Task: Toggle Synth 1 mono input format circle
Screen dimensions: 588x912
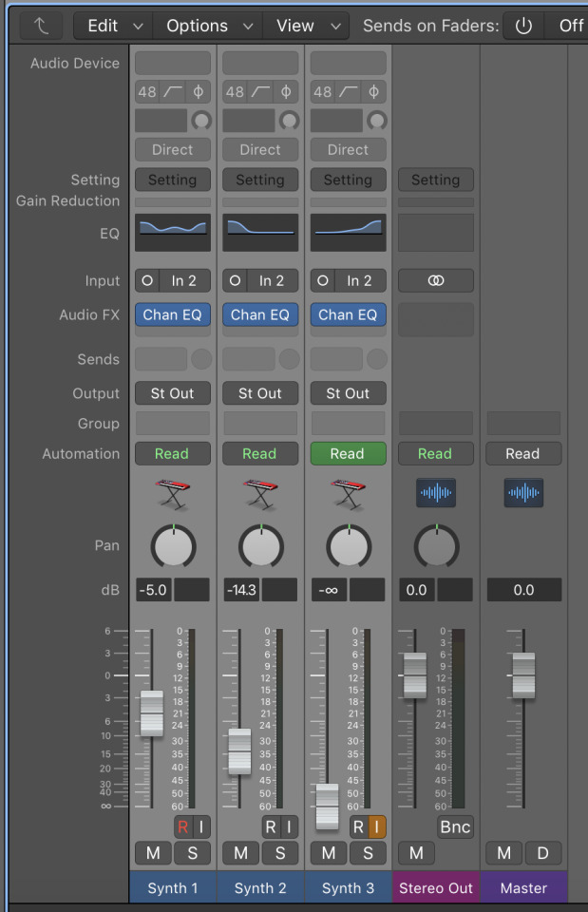Action: point(147,280)
